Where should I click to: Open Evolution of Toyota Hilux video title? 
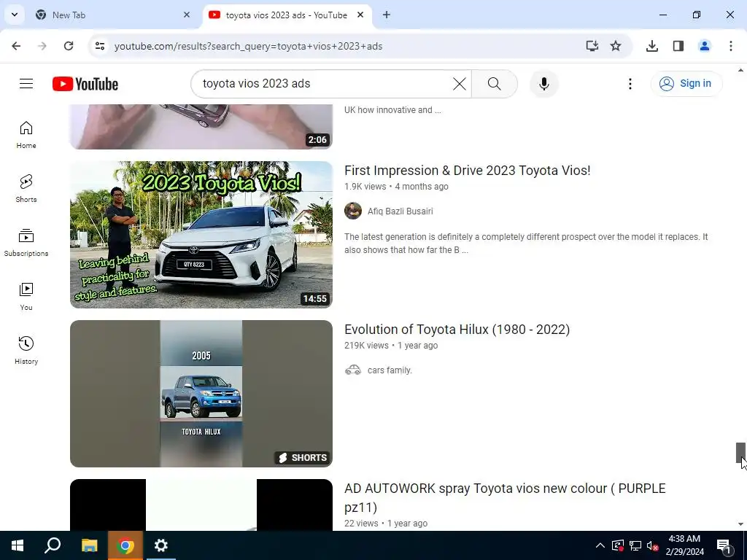point(457,330)
